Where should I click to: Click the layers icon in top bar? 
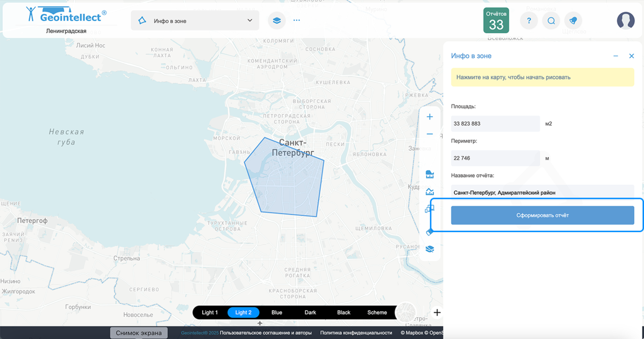276,21
